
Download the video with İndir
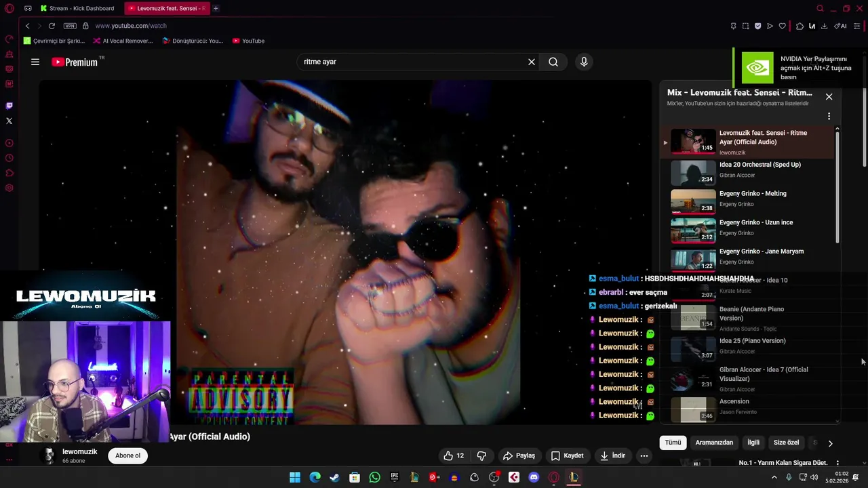click(x=612, y=456)
